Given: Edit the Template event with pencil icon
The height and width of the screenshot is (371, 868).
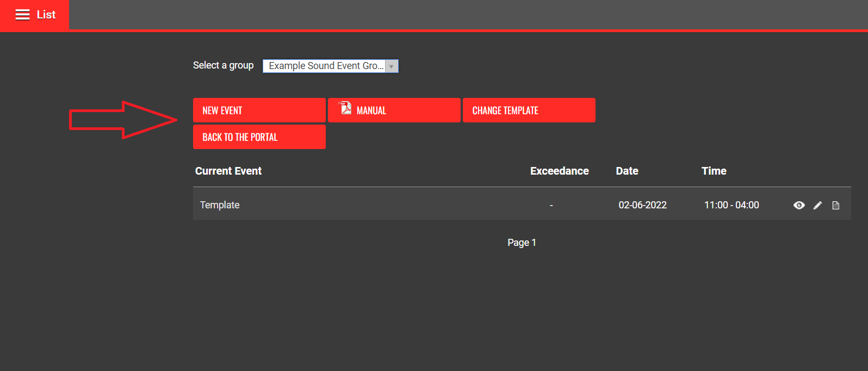Looking at the screenshot, I should 817,205.
